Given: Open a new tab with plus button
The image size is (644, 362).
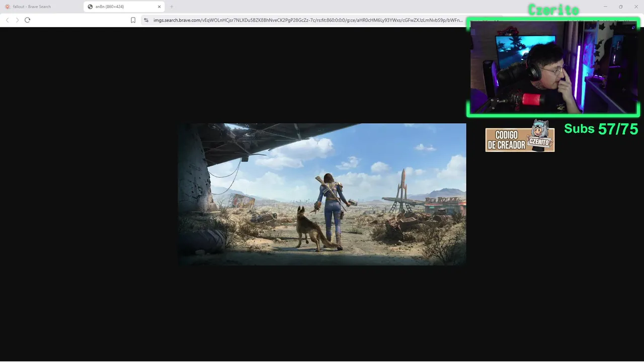Looking at the screenshot, I should pos(172,7).
